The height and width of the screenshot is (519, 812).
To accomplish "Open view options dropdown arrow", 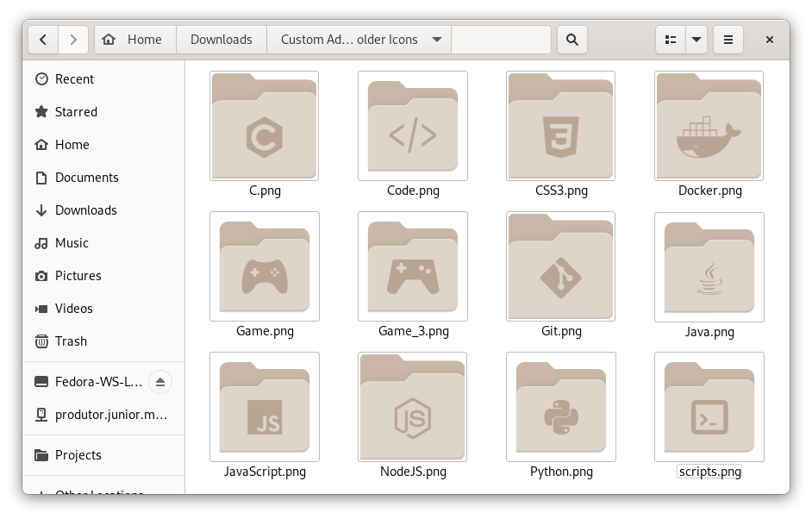I will coord(696,40).
